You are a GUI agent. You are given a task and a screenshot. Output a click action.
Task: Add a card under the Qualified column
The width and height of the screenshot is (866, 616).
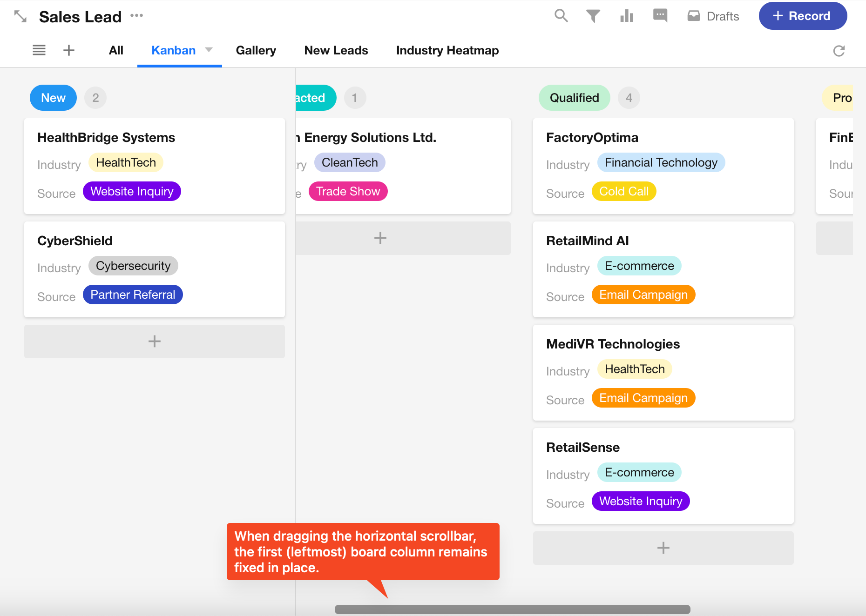coord(663,548)
